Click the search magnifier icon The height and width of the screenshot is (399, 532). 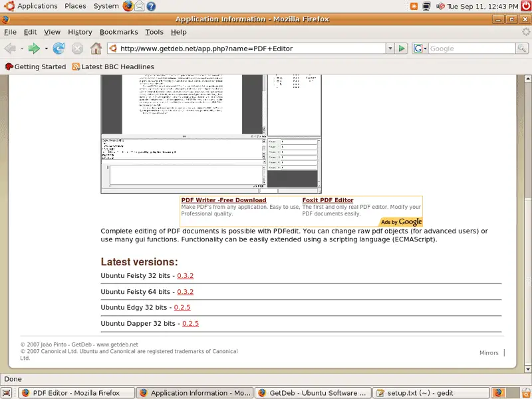[x=522, y=49]
